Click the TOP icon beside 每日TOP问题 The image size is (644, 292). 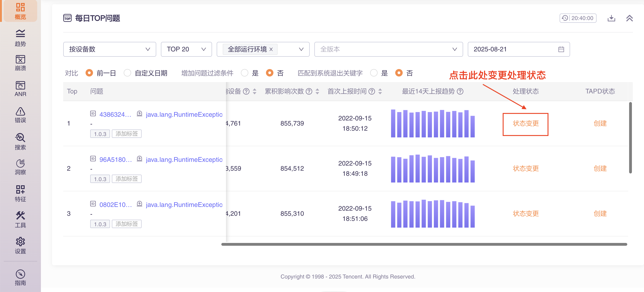pyautogui.click(x=67, y=18)
